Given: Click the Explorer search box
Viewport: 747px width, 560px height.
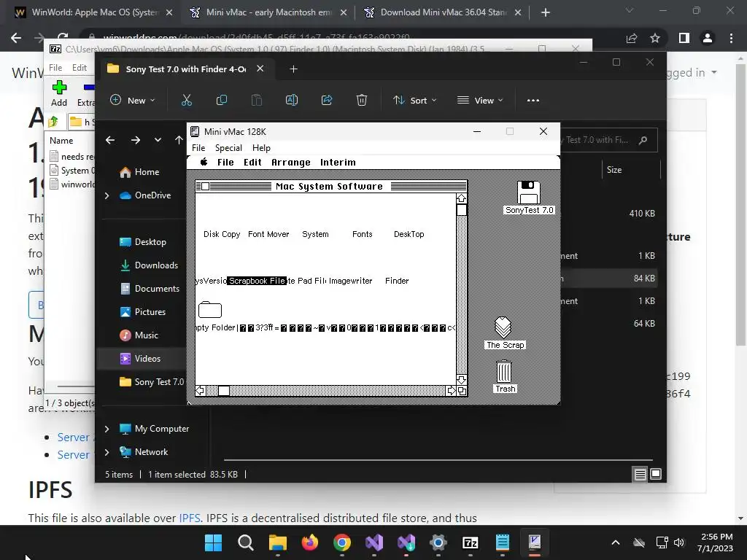Looking at the screenshot, I should (608, 140).
